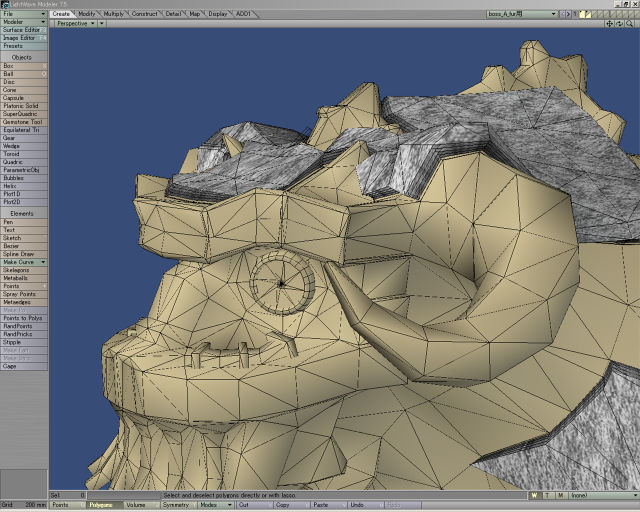The height and width of the screenshot is (512, 640).
Task: Click the viewport move (pan) icon
Action: point(609,24)
